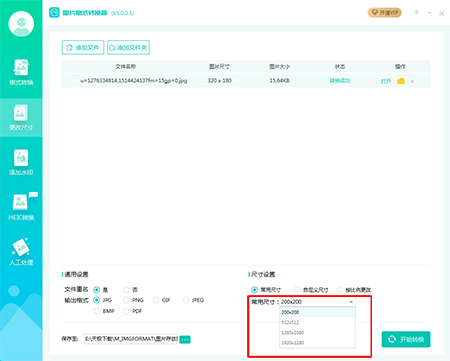This screenshot has height=361, width=450.
Task: Choose JPG output format
Action: [96, 300]
